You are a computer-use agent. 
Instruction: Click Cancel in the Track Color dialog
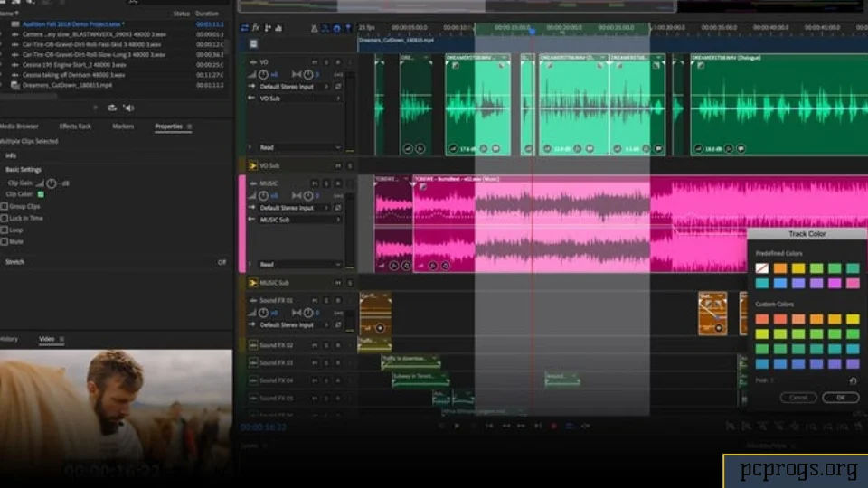coord(798,398)
